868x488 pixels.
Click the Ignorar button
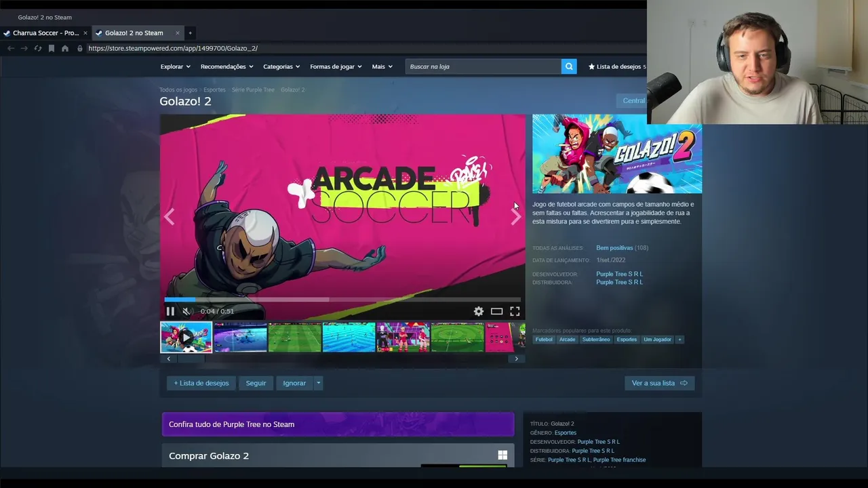(x=294, y=383)
